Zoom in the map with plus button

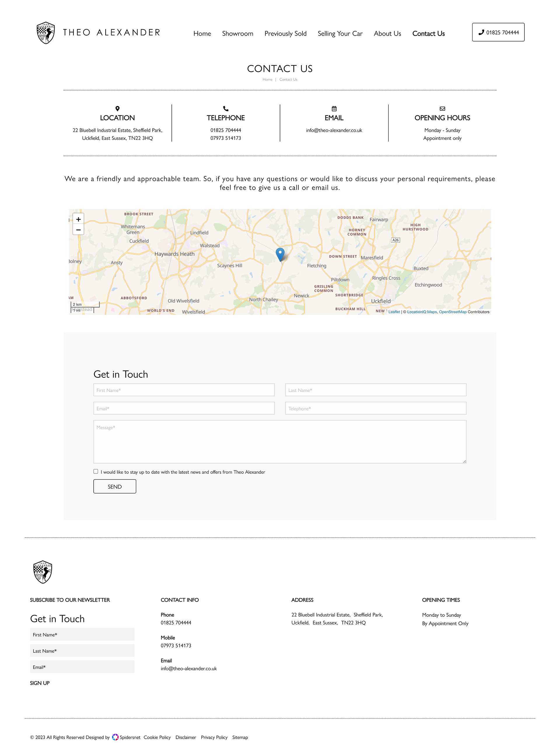78,219
